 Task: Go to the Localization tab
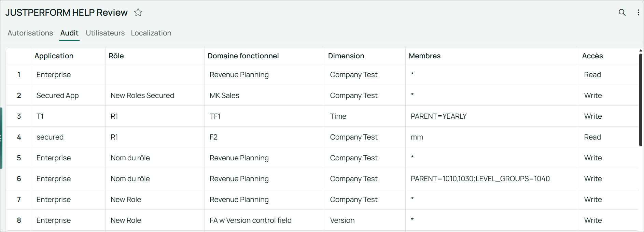[151, 33]
